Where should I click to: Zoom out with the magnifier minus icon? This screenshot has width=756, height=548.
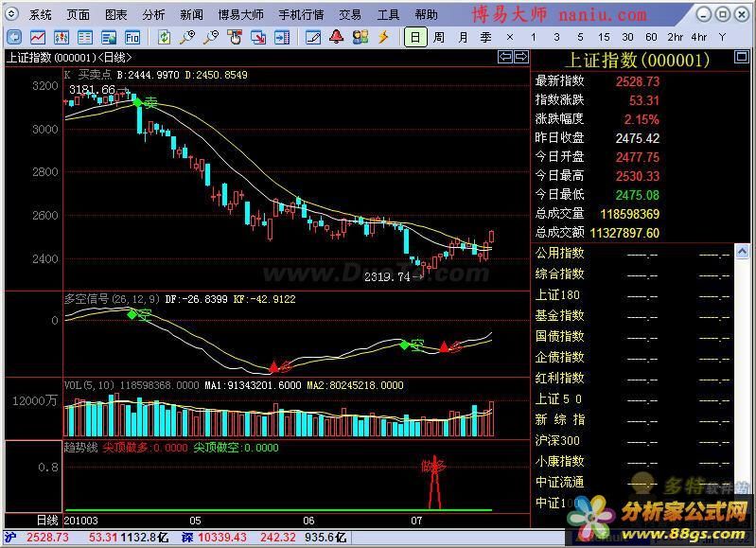pos(211,37)
